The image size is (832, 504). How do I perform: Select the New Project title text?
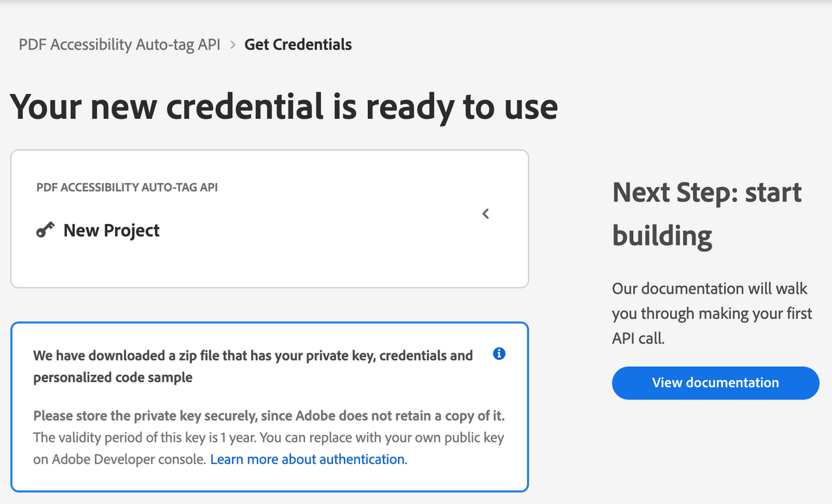[x=112, y=231]
